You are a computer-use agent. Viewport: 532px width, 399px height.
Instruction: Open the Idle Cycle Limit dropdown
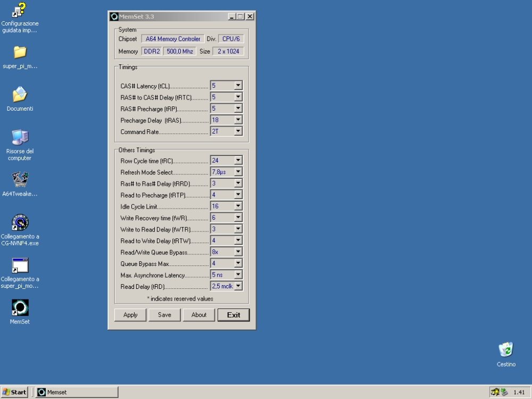click(238, 206)
